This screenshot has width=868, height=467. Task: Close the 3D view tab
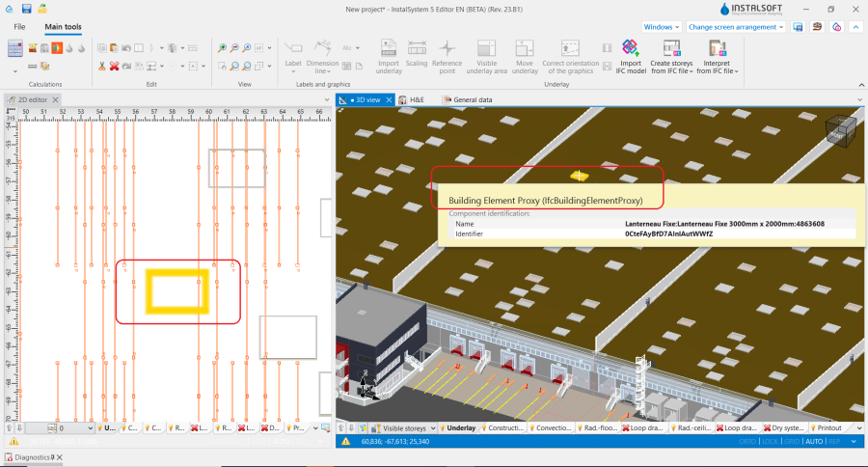tap(389, 99)
